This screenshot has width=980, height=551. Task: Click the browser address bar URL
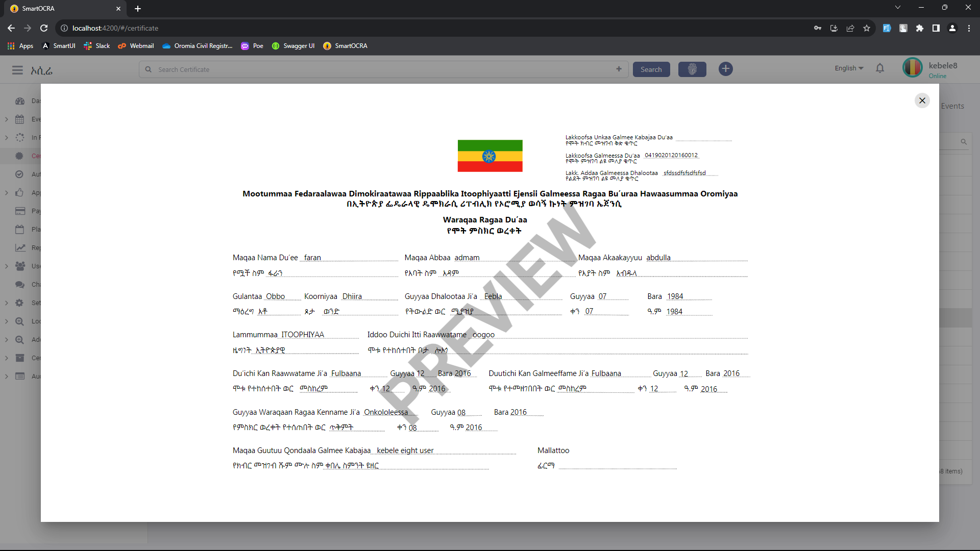coord(115,28)
